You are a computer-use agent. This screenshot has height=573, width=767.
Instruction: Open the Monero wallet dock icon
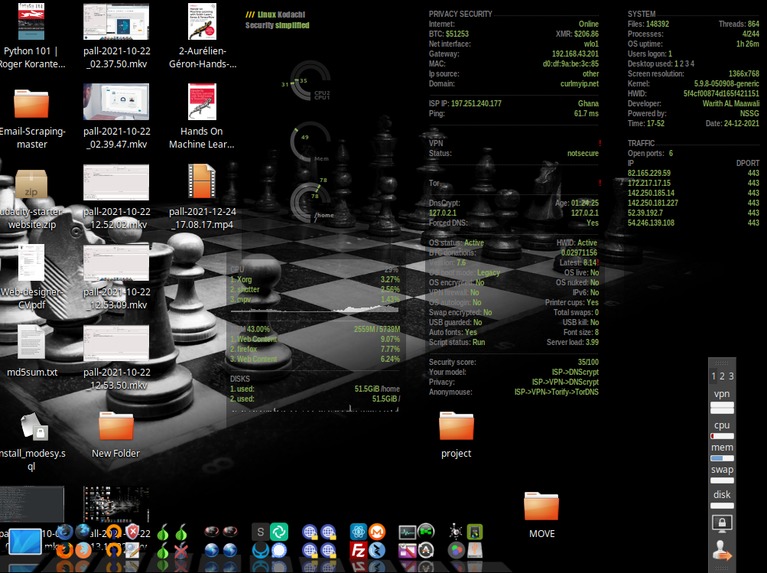tap(377, 532)
